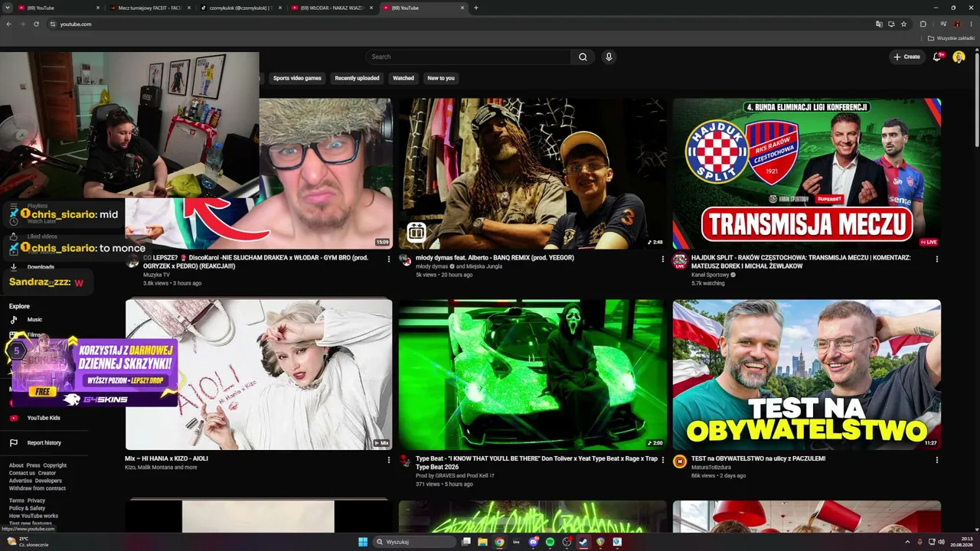Select the Recently uploaded filter chip
980x551 pixels.
click(357, 78)
